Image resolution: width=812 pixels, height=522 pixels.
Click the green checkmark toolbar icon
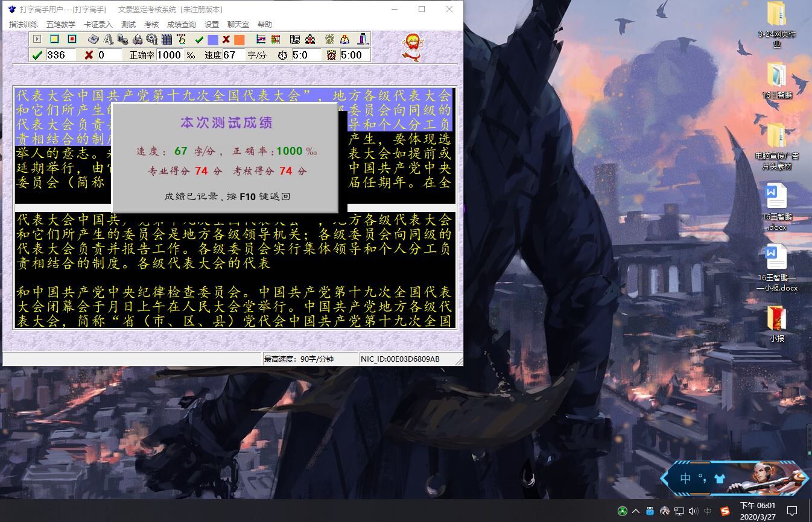click(199, 40)
